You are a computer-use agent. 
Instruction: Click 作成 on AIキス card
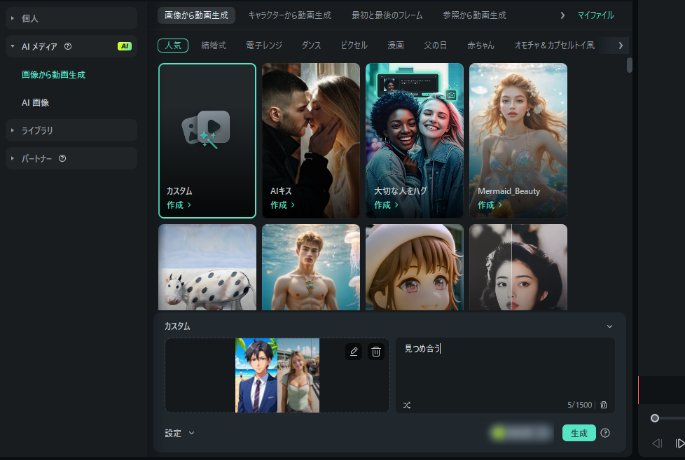pos(282,205)
